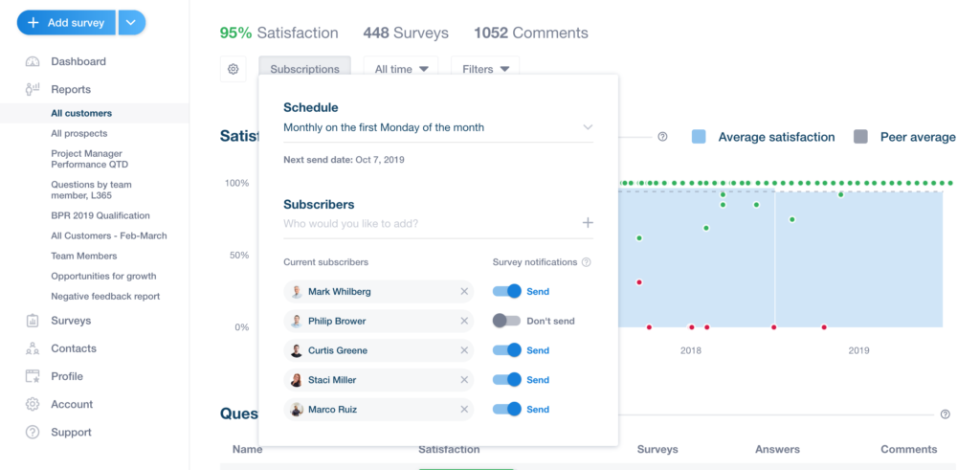Click Curtis Greene's avatar

[297, 350]
